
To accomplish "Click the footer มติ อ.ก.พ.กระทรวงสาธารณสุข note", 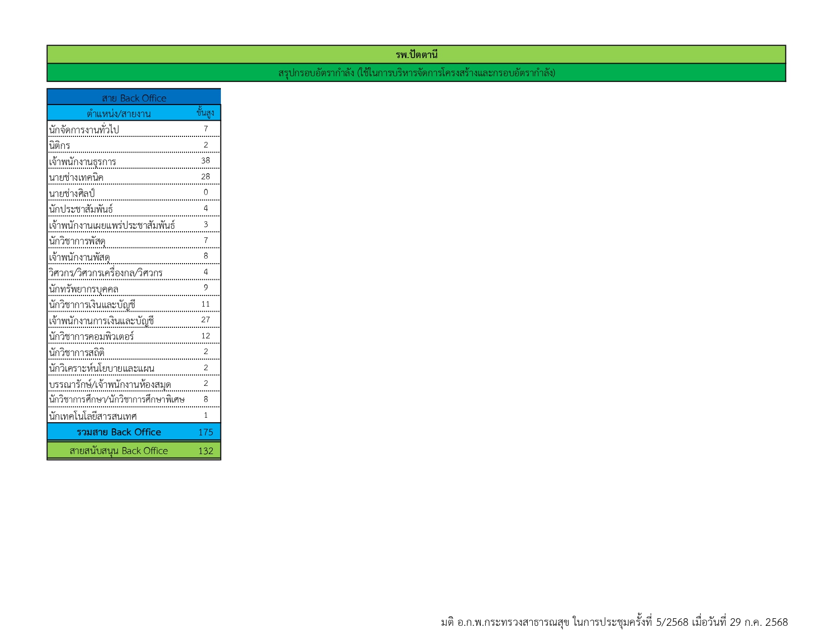I will click(x=614, y=622).
